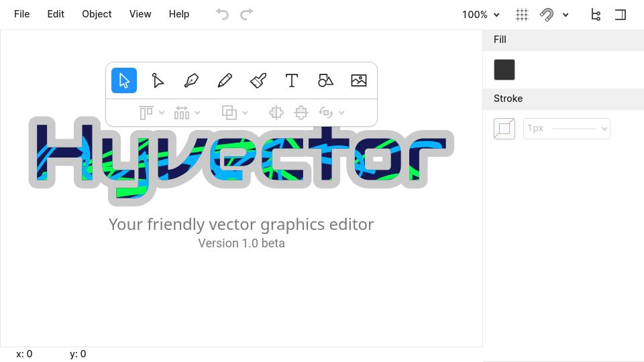Click the Align objects icon
This screenshot has width=644, height=362.
tap(146, 113)
